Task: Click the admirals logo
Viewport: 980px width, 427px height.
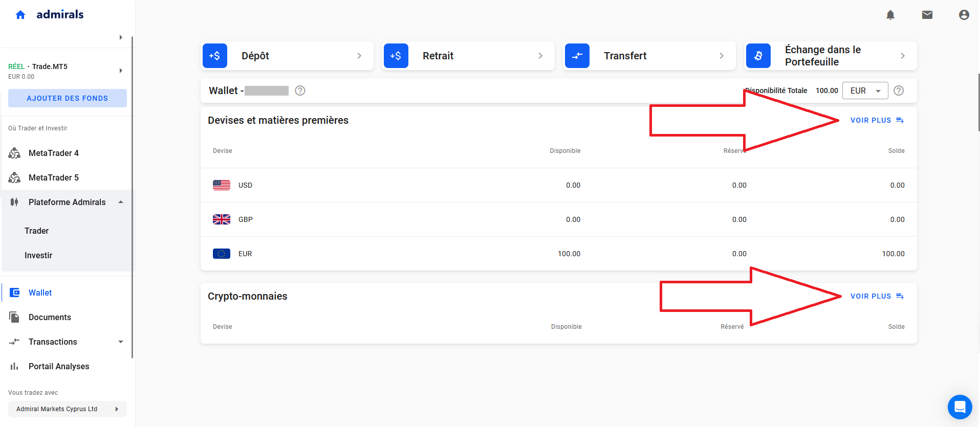Action: (60, 14)
